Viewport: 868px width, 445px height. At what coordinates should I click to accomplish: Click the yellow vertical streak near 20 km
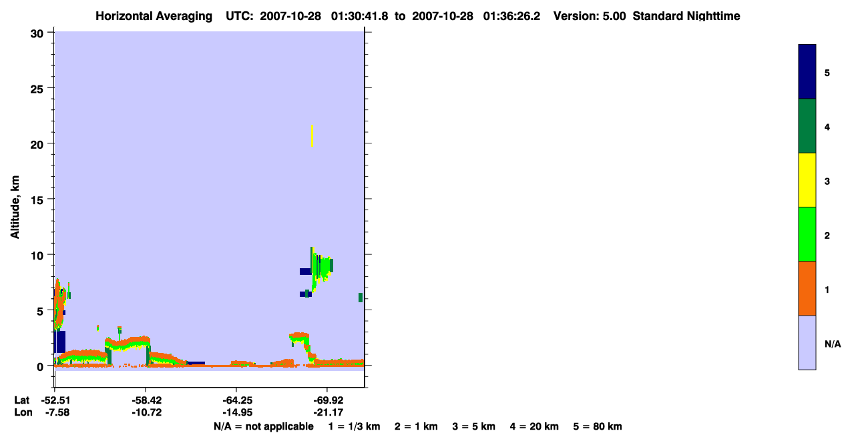pos(312,135)
